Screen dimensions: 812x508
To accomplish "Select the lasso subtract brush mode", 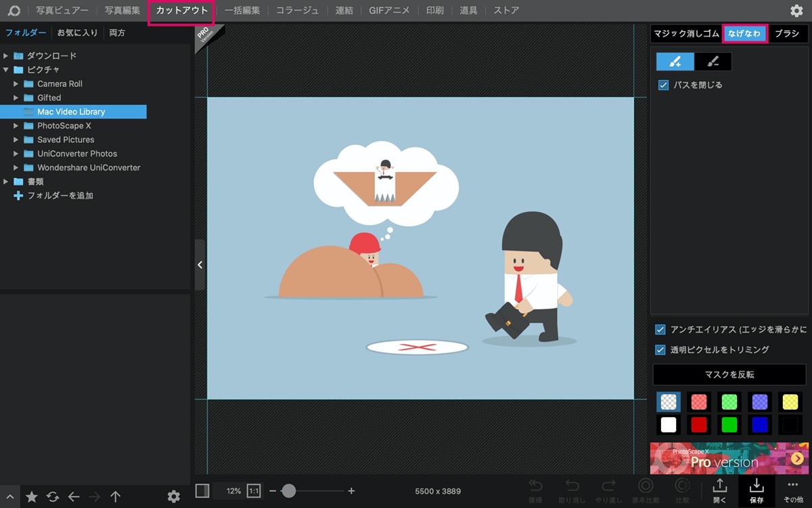I will click(713, 62).
